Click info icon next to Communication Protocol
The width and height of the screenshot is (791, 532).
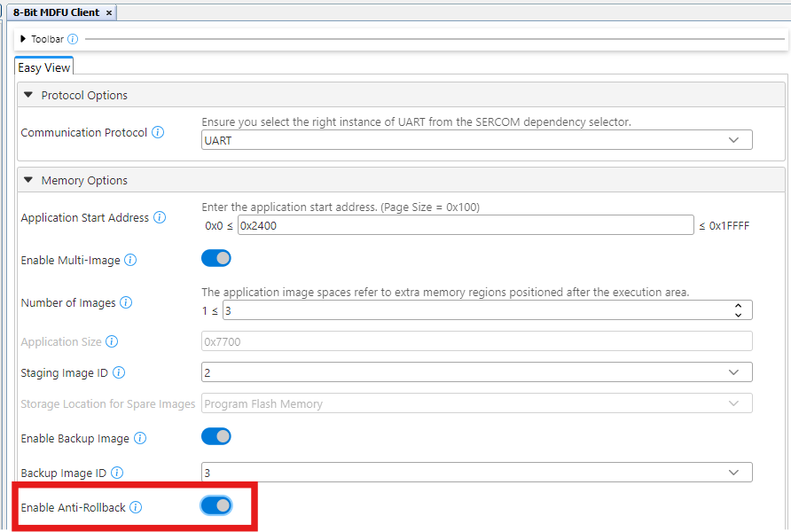pyautogui.click(x=158, y=133)
